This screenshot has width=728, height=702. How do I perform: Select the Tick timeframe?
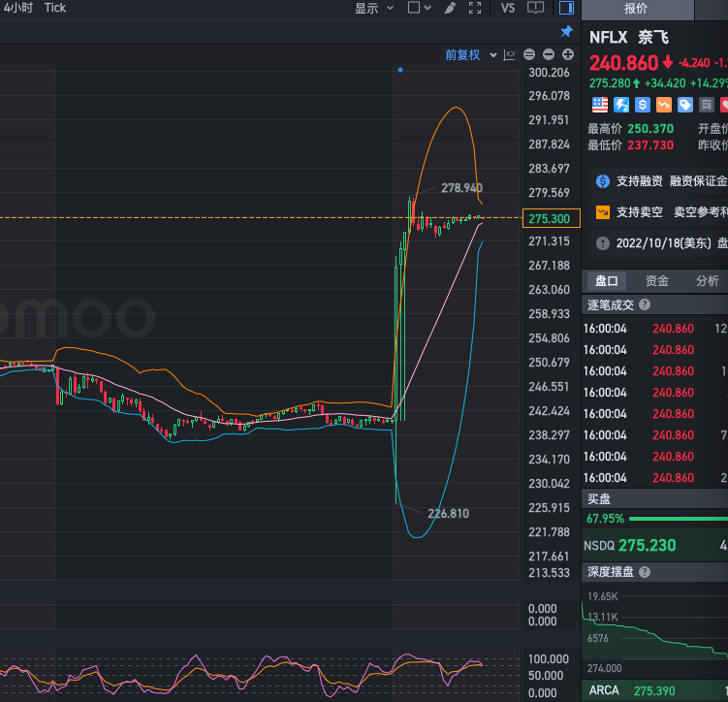(55, 8)
